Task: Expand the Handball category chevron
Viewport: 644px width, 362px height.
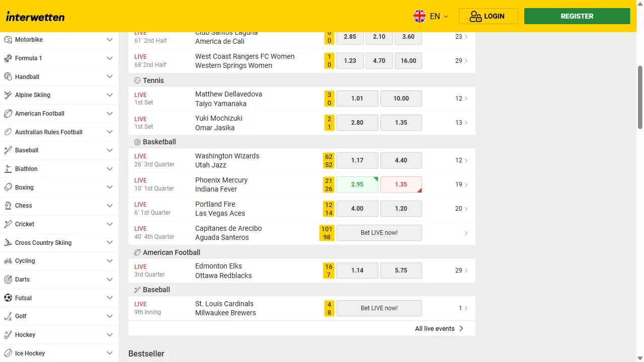Action: (x=110, y=77)
